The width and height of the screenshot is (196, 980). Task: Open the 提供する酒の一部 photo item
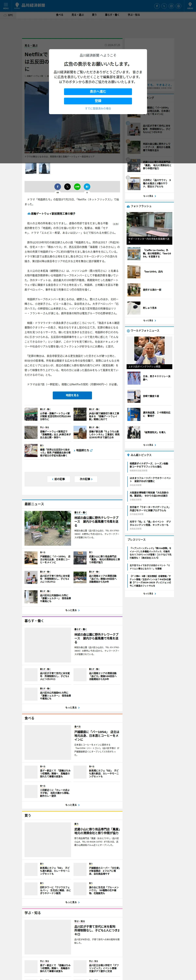[149, 290]
